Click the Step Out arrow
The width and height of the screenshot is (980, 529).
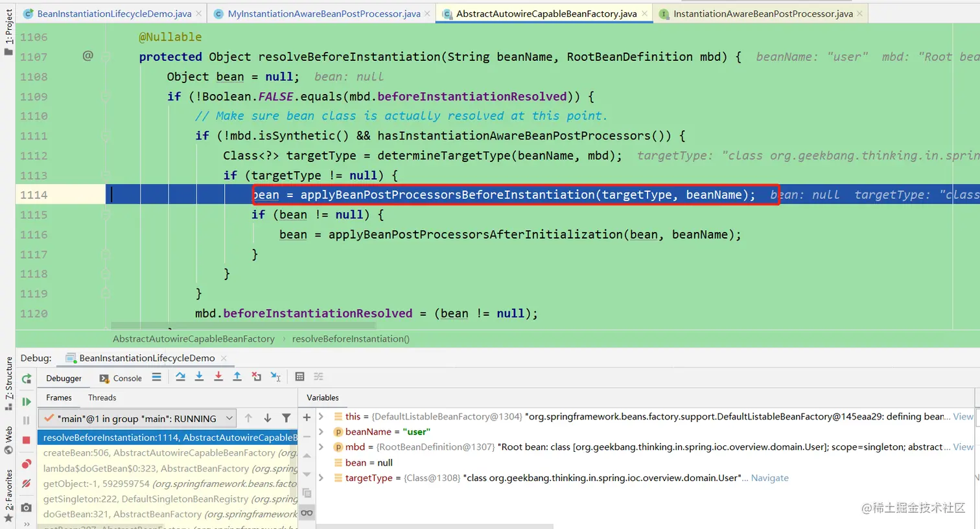pyautogui.click(x=237, y=377)
